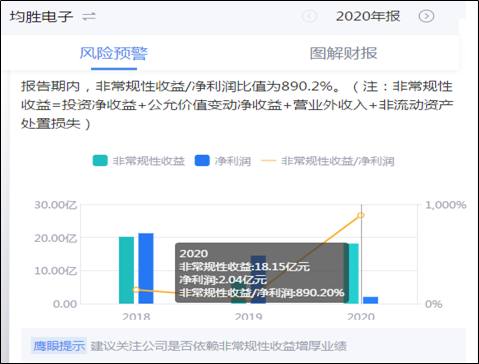Click the 1,000% right axis value
The image size is (479, 364).
point(446,205)
